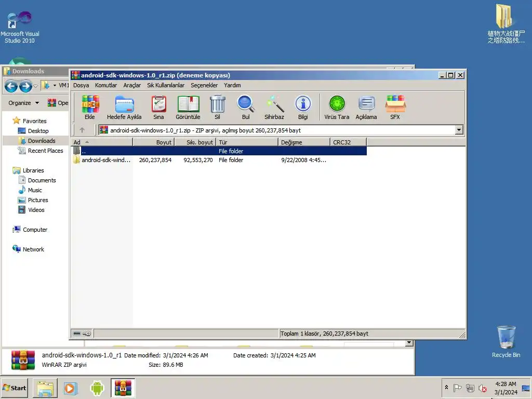
Task: Show archive Bilgi (info)
Action: click(x=303, y=108)
